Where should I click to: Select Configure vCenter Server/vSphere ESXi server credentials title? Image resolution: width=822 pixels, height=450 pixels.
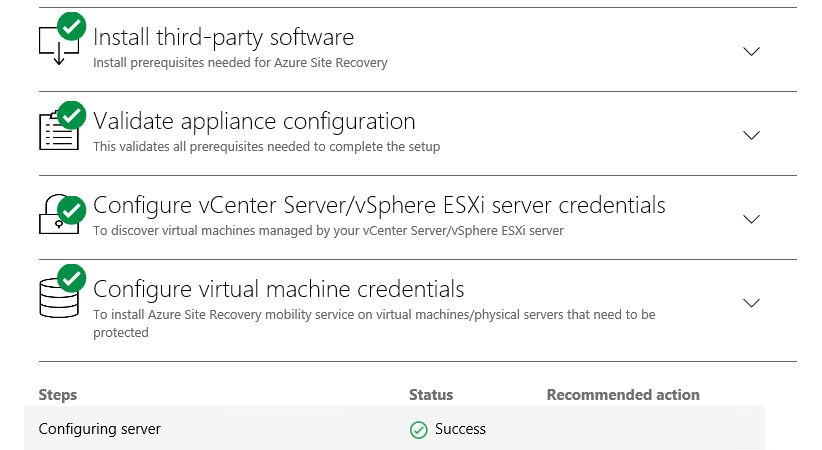pos(379,206)
